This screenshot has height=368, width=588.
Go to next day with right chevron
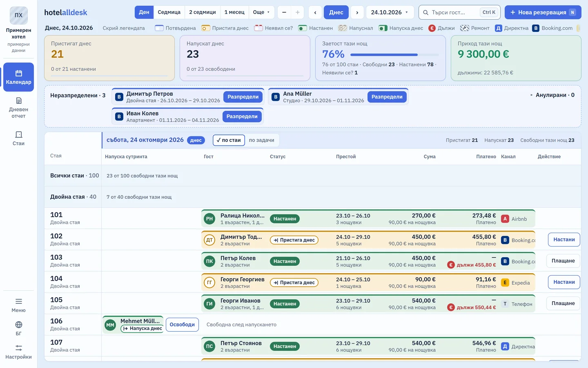(x=357, y=12)
